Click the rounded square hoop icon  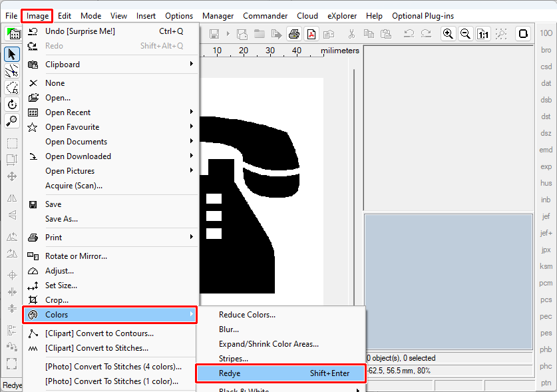coord(523,34)
